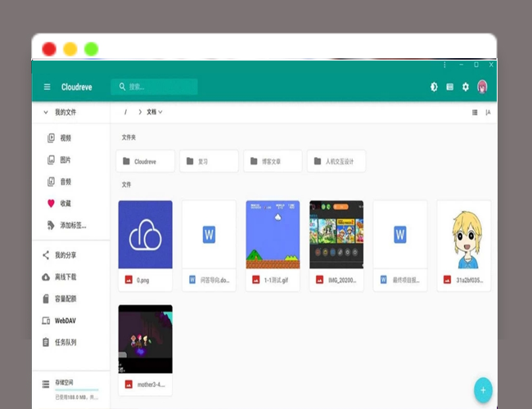Screen dimensions: 532x409
Task: Click the user avatar in the top bar
Action: click(x=483, y=87)
